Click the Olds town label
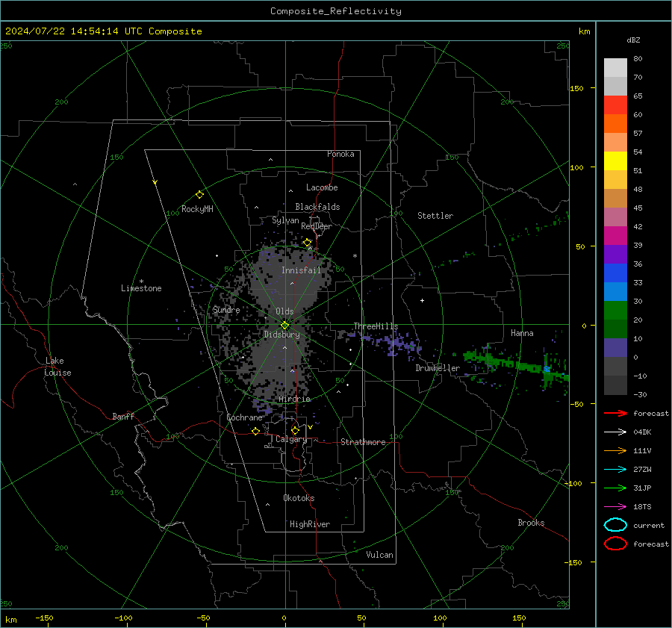This screenshot has height=628, width=672. [x=284, y=311]
